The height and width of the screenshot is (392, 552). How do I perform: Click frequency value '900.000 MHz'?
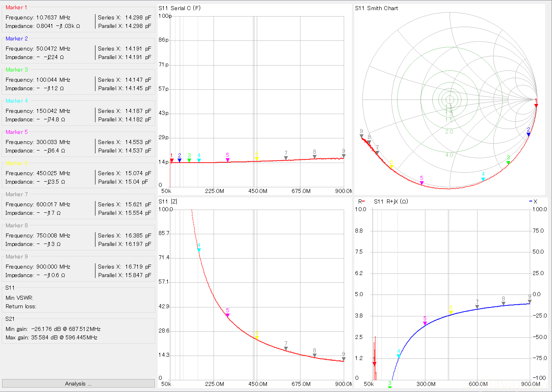53,267
